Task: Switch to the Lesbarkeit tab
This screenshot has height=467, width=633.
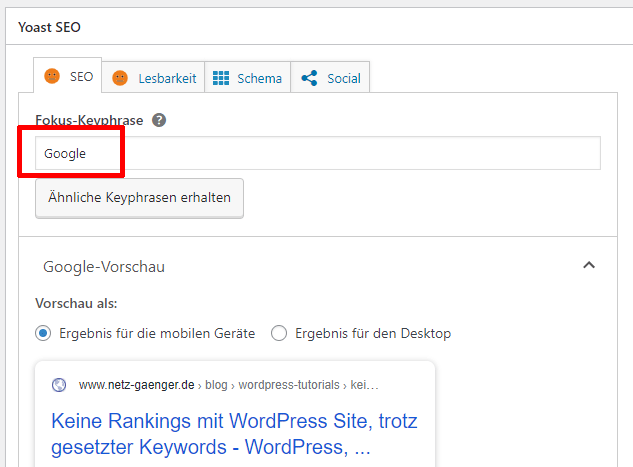Action: (153, 77)
